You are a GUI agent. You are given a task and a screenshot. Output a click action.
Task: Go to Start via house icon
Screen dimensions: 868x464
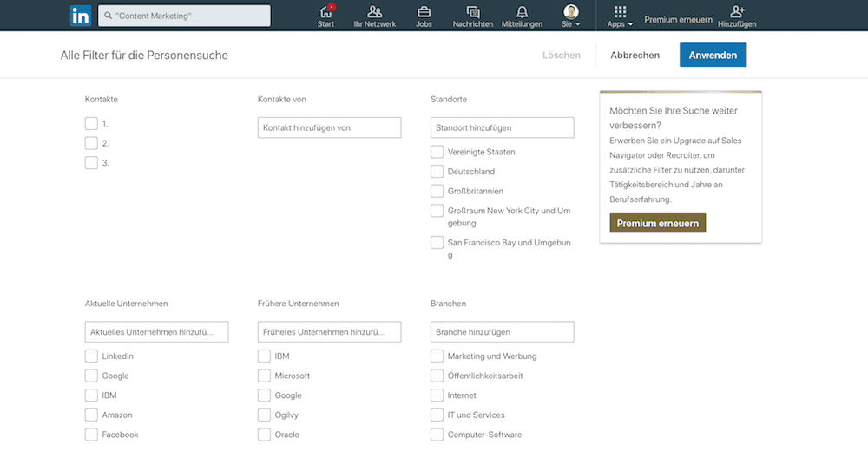(x=325, y=11)
